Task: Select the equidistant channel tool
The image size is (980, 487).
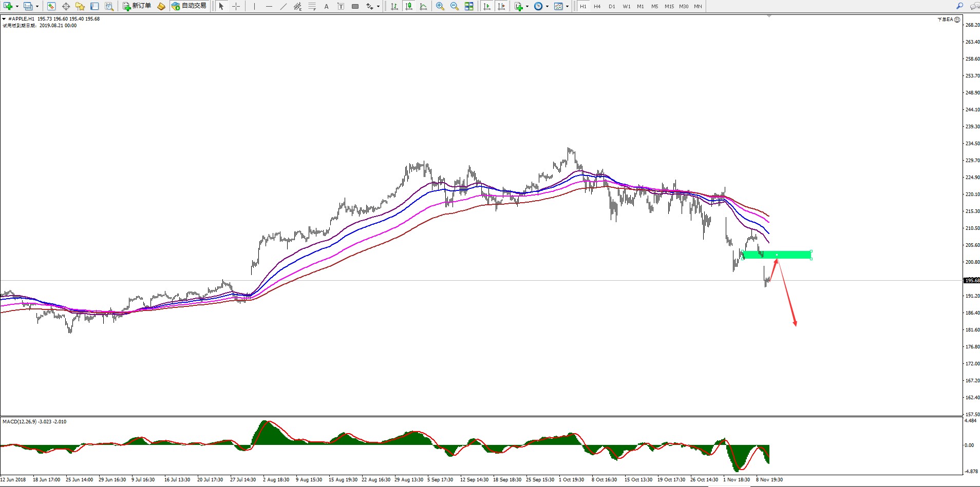Action: (297, 6)
